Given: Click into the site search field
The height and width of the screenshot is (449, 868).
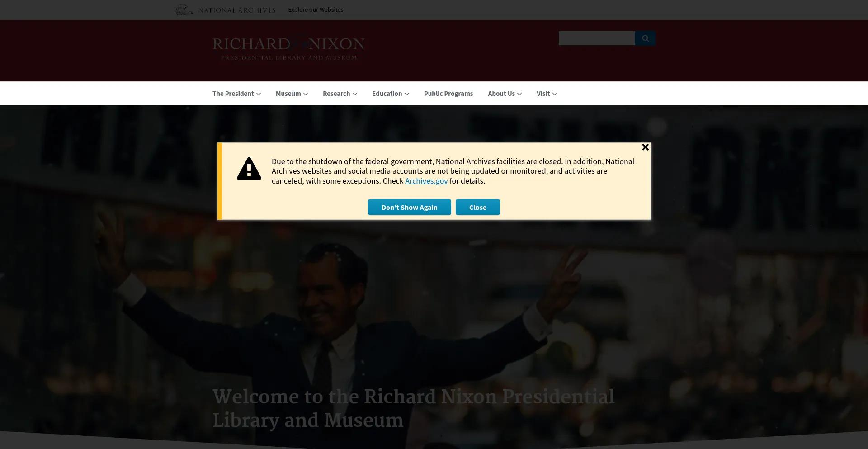Looking at the screenshot, I should (x=596, y=38).
